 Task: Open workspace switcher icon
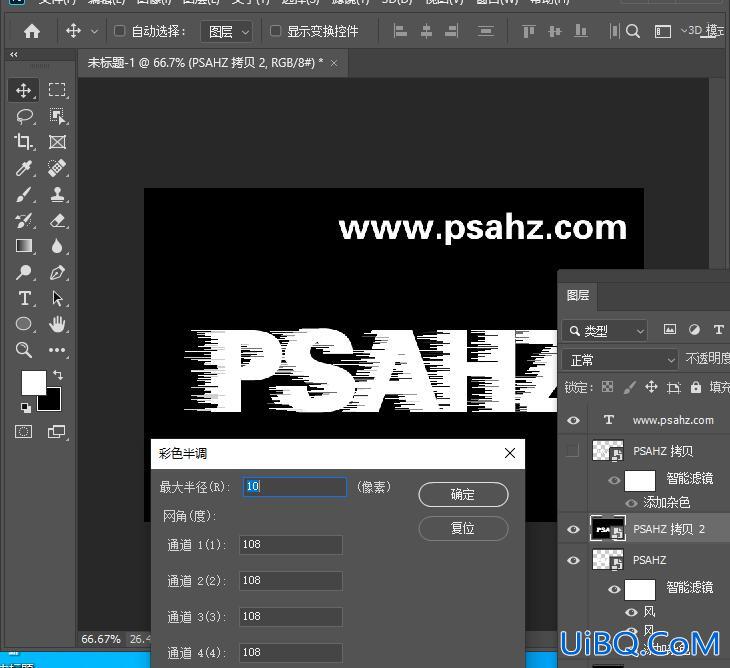point(662,31)
